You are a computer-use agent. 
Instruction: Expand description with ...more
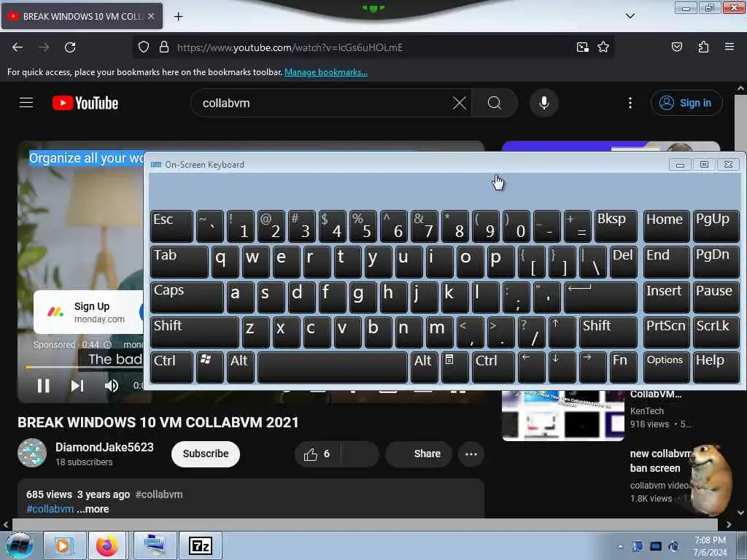click(x=93, y=509)
